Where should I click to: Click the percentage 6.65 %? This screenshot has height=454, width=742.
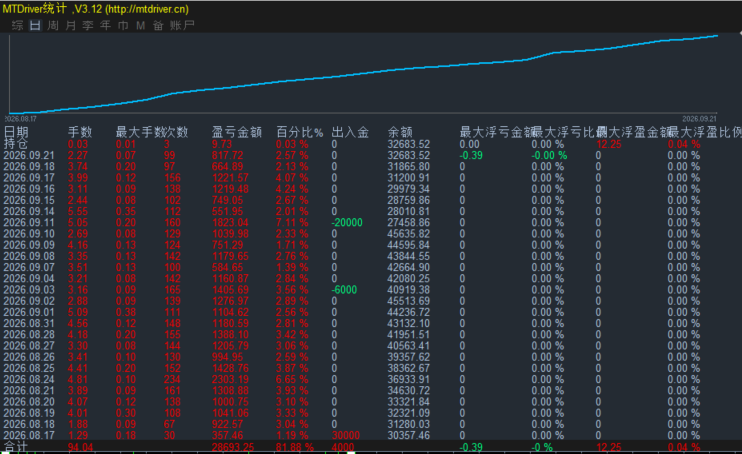(292, 379)
